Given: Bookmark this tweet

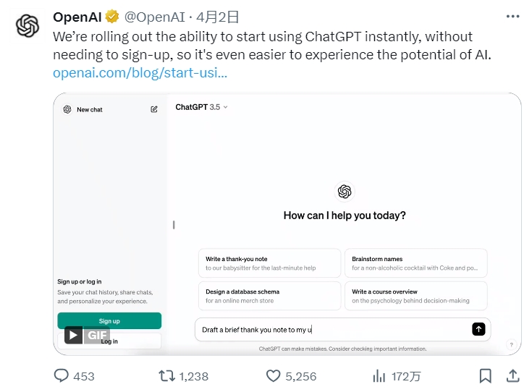Looking at the screenshot, I should 485,375.
